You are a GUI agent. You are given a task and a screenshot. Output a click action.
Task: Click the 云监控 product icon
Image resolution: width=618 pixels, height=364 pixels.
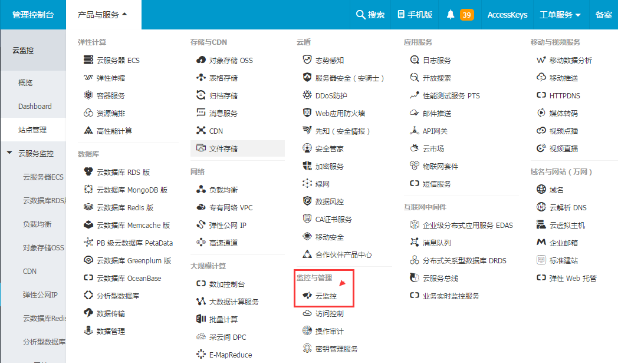tap(307, 296)
